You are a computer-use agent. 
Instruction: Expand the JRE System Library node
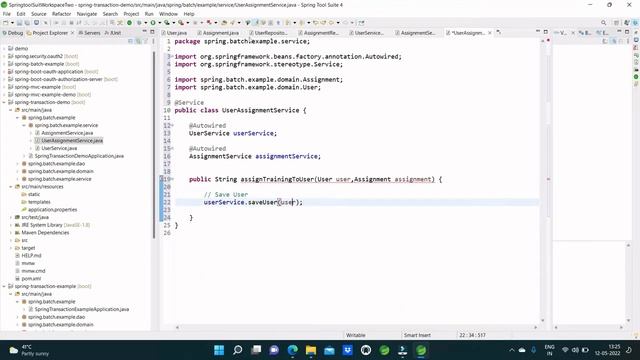coord(11,225)
